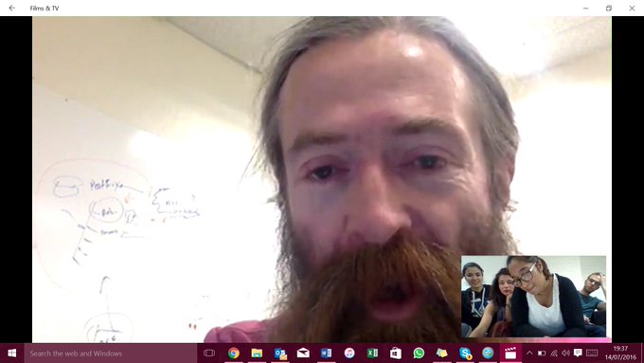Screen dimensions: 644x363
Task: Click the clock showing 19:37
Action: tap(620, 354)
